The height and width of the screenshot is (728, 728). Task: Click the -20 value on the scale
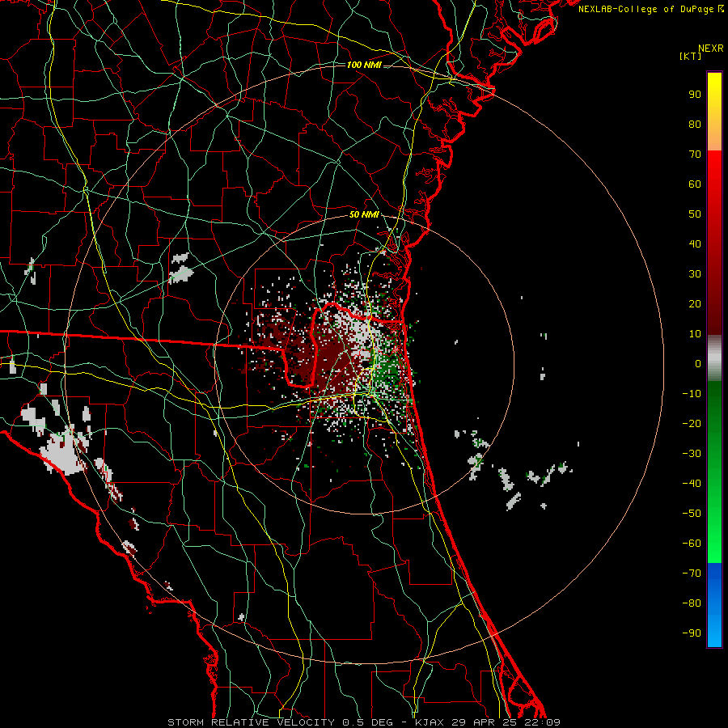point(692,423)
